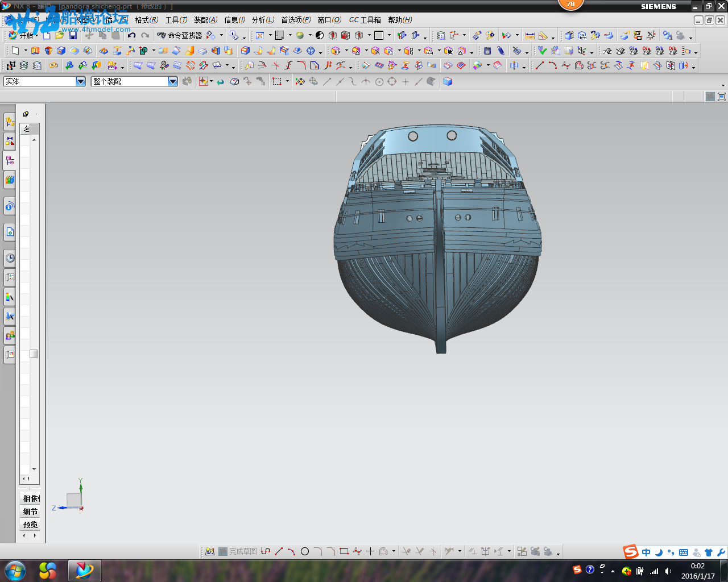The height and width of the screenshot is (582, 728).
Task: Click the Line curve tool icon
Action: [x=539, y=65]
